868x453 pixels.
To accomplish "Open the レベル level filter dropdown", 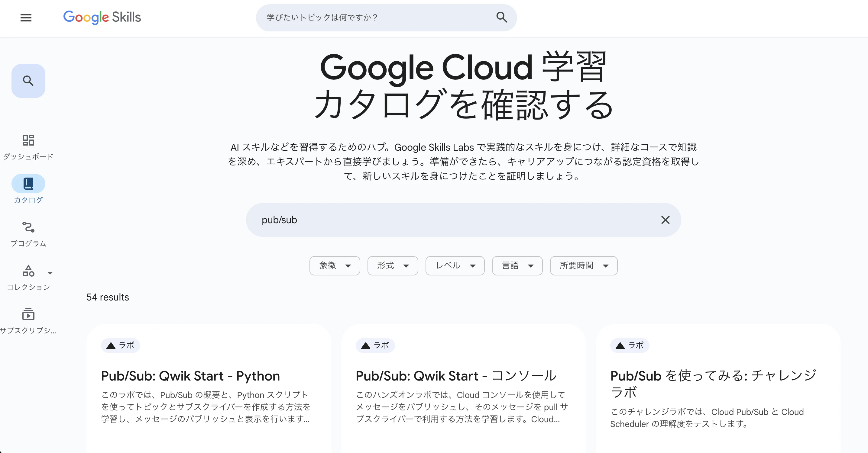I will point(455,265).
